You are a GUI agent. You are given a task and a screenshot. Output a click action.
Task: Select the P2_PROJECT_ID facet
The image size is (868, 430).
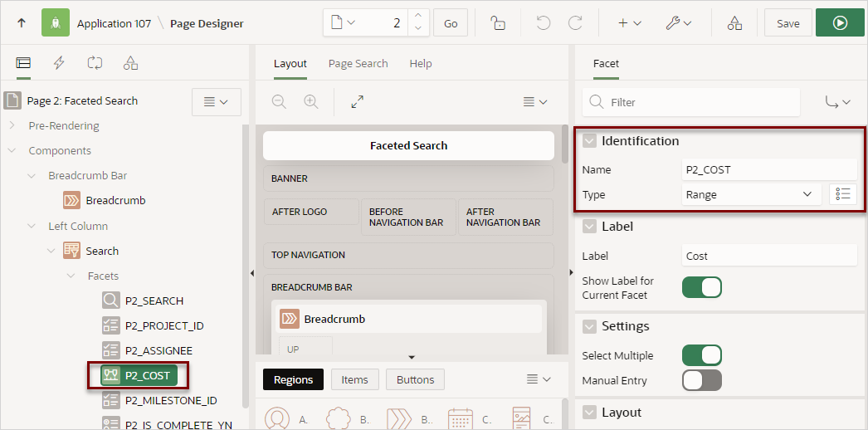(164, 326)
